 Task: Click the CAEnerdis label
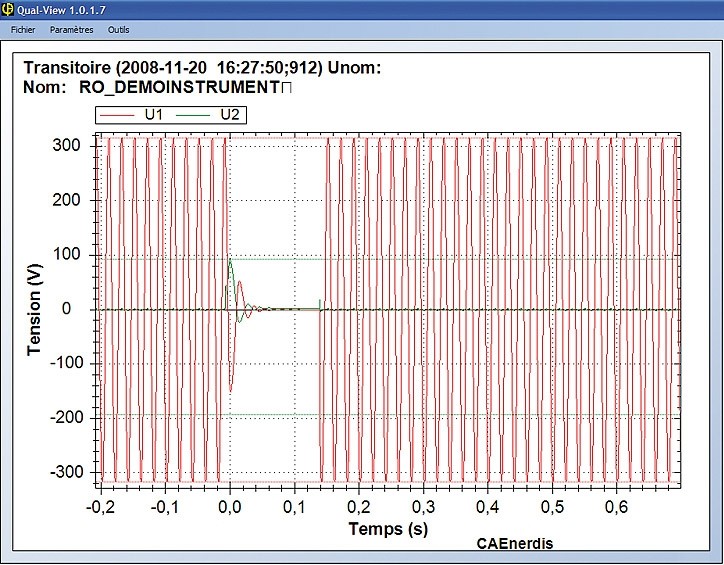point(515,544)
